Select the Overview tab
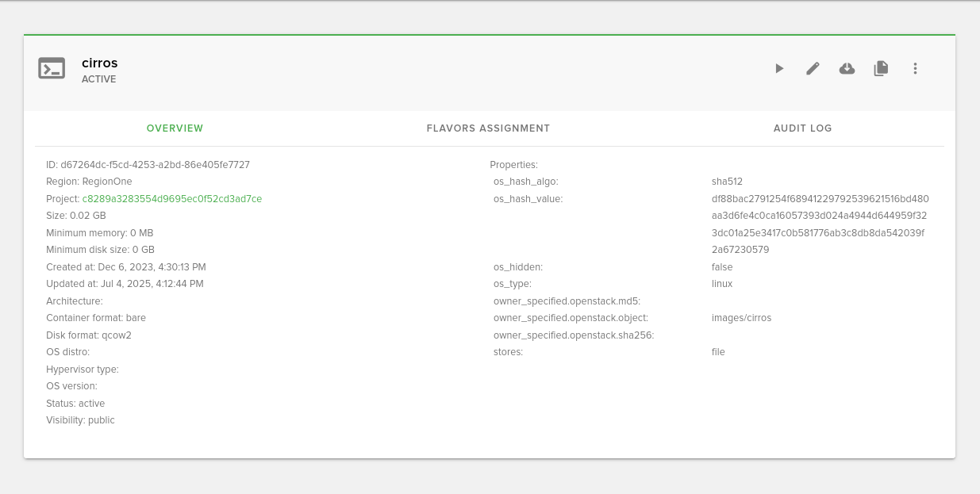Viewport: 980px width, 494px height. 175,128
